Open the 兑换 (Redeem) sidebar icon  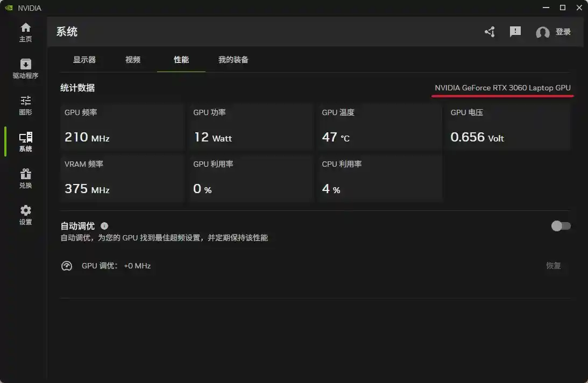point(25,178)
